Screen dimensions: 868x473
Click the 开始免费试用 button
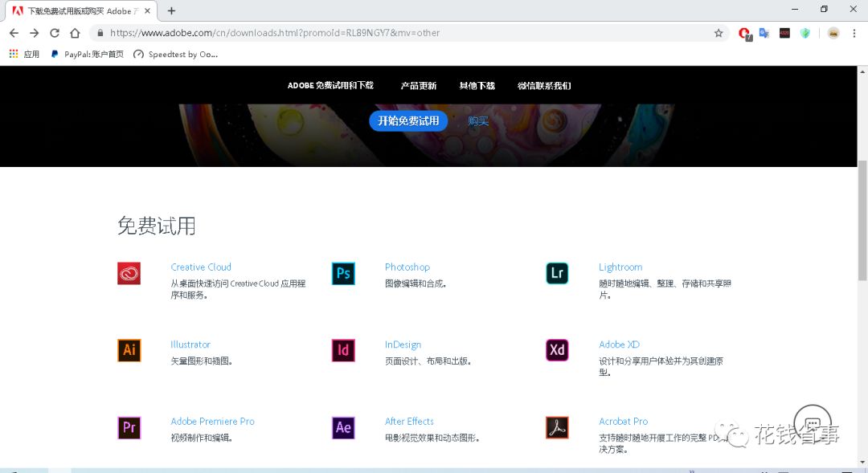pos(407,120)
